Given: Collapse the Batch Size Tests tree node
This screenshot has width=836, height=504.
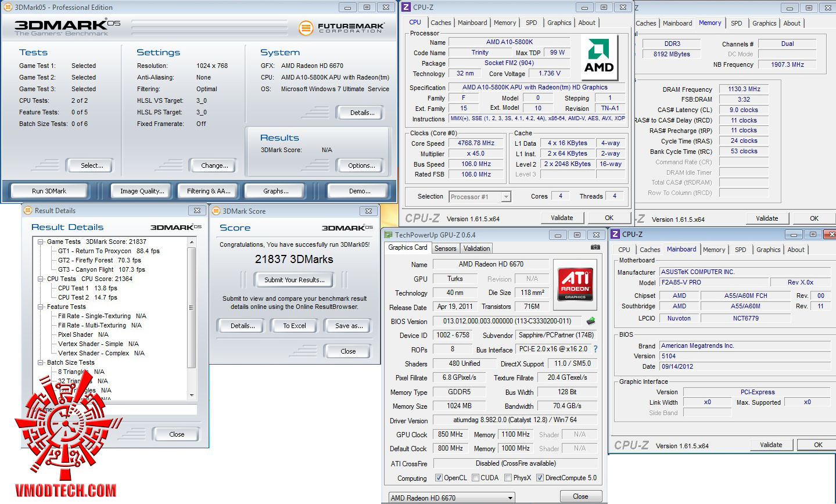Looking at the screenshot, I should (x=41, y=362).
